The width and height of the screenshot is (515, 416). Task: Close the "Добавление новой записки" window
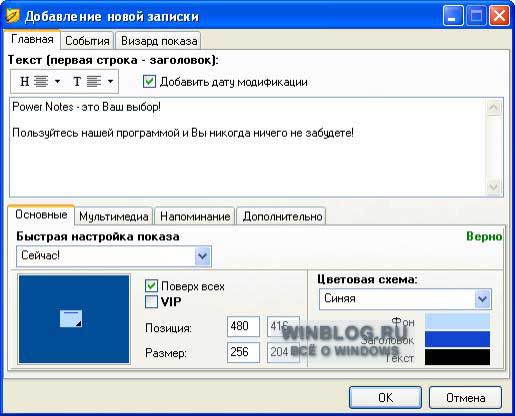tap(499, 16)
